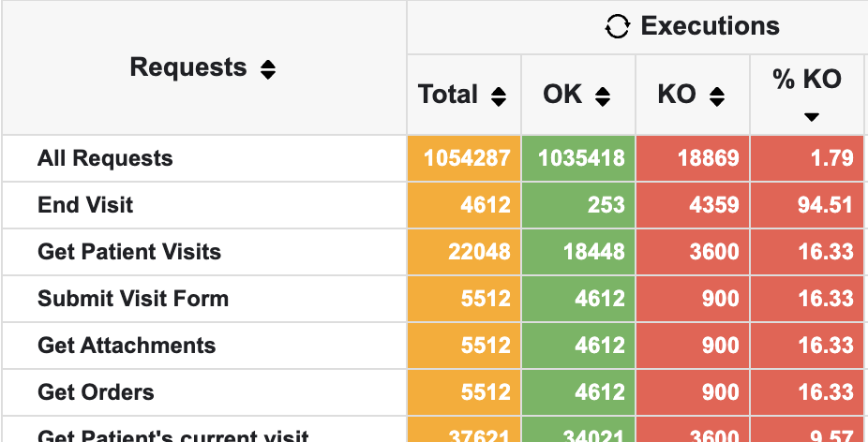The image size is (868, 442).
Task: Click All Requests total cell 1054287
Action: [466, 158]
